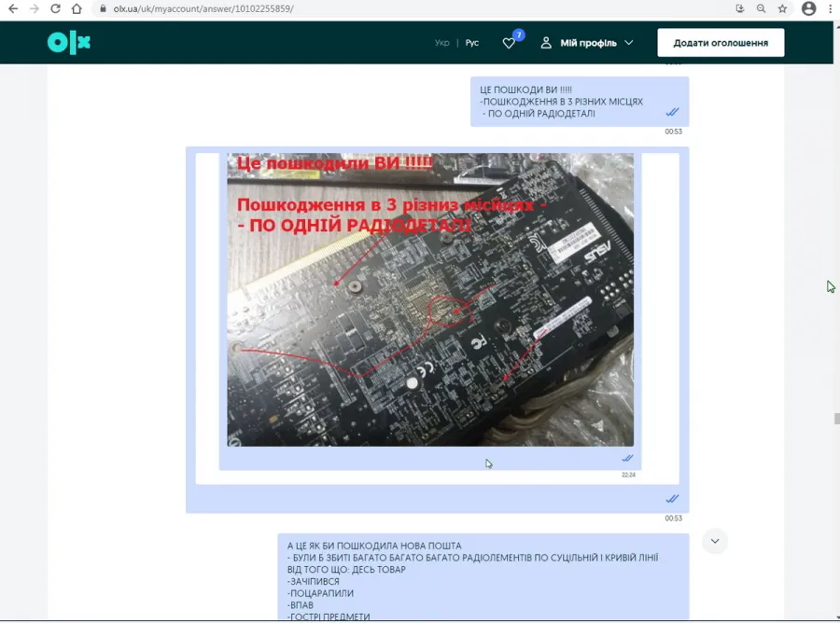Click message line ПО ОДНІЙ РАДІОДЕТАЛІ in top bubble

[x=539, y=114]
